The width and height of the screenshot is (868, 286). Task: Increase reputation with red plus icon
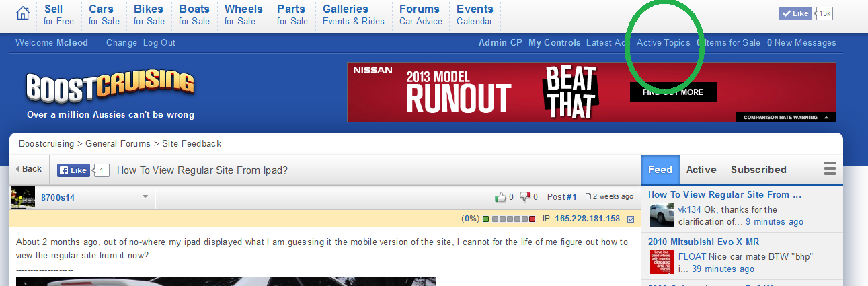click(532, 219)
